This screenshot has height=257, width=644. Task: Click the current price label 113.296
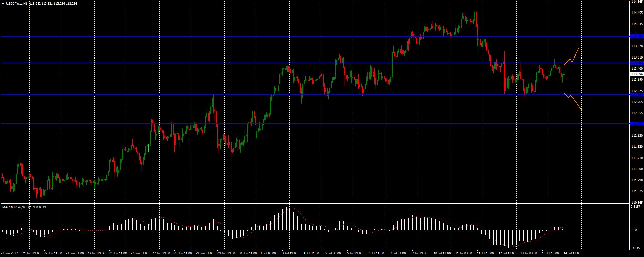pos(637,74)
